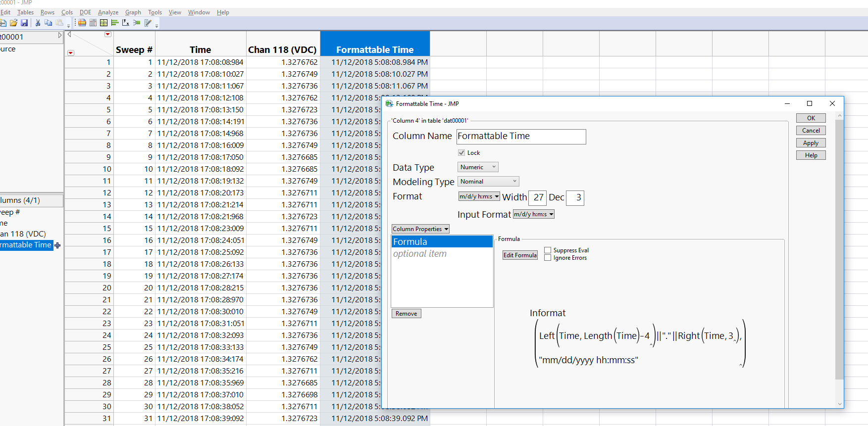Enable the Suppress Eval checkbox

[x=548, y=250]
